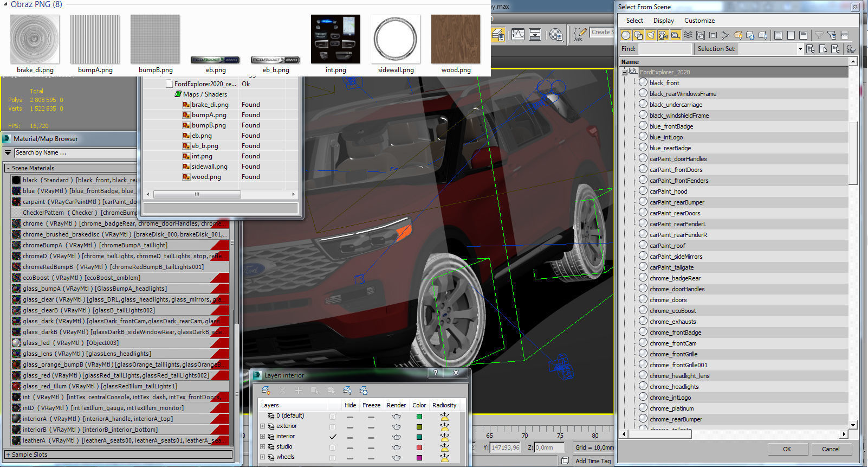Click Select None blank-page icon
Screen dimensions: 868x467
[791, 35]
